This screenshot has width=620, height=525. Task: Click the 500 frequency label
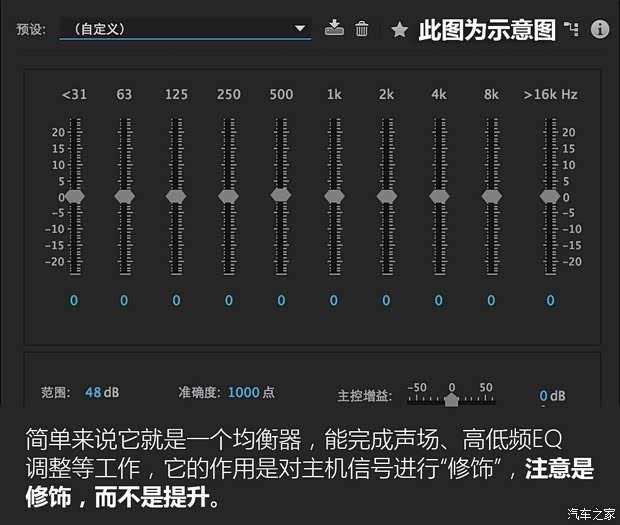tap(281, 94)
